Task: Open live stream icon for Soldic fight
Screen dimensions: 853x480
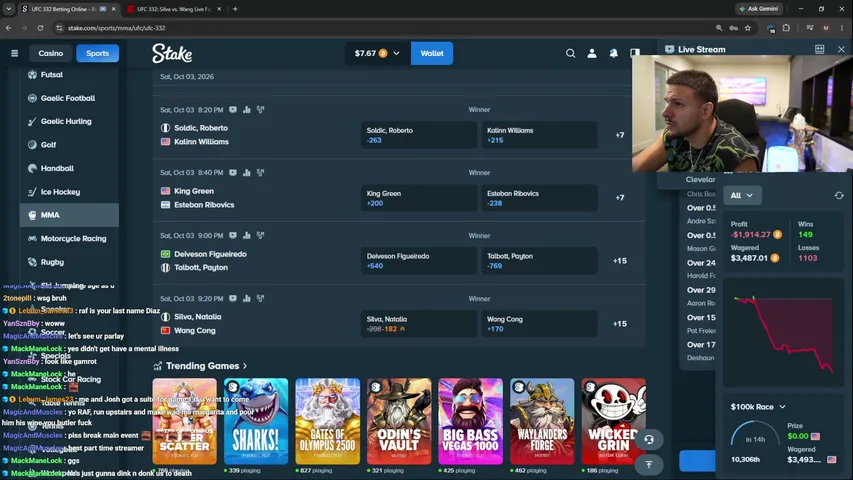Action: [x=233, y=110]
